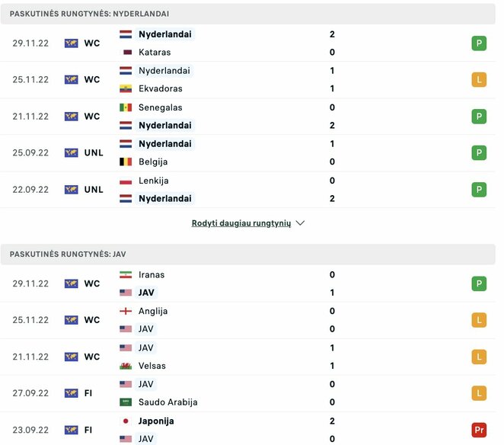Click the green P badge for Nyderlandai–Kataras match
Image resolution: width=504 pixels, height=445 pixels.
(479, 43)
